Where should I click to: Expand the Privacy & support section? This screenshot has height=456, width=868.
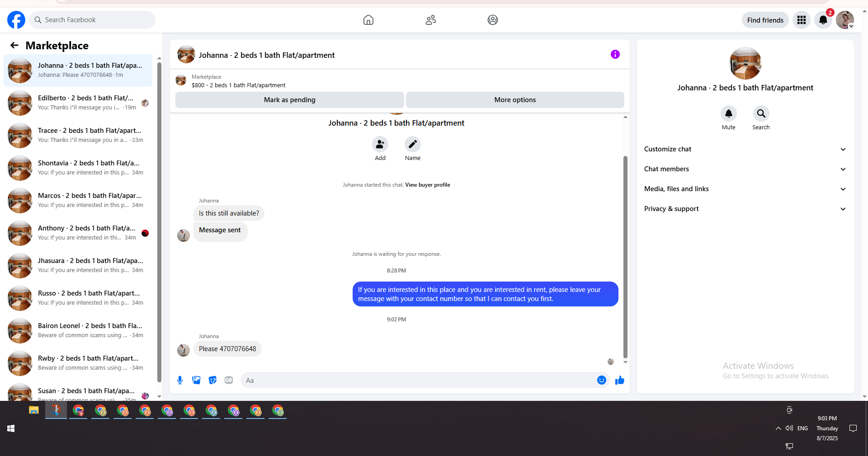click(745, 209)
